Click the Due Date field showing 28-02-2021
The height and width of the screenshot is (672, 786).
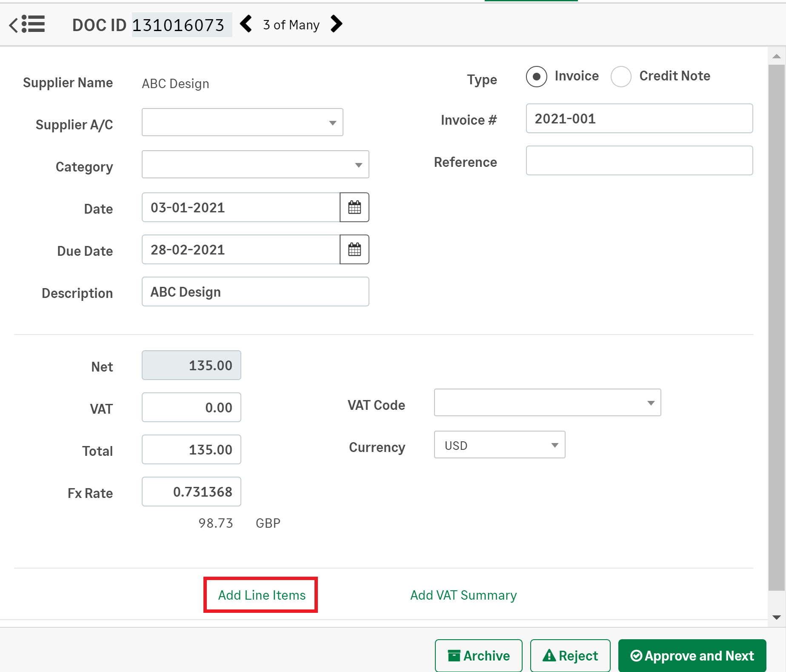point(241,249)
